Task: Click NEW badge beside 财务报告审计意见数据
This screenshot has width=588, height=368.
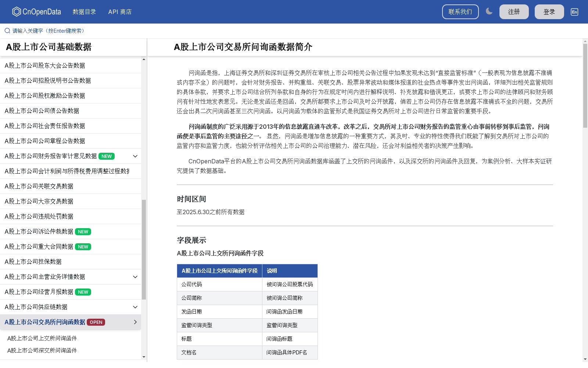Action: [x=107, y=156]
